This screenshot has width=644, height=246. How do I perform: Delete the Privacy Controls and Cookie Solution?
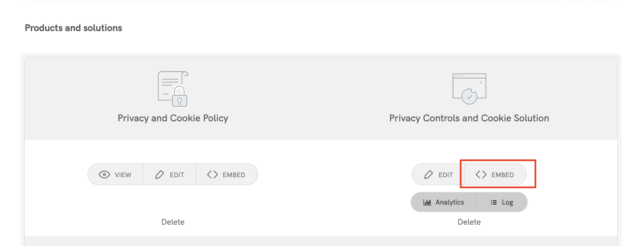click(x=469, y=222)
